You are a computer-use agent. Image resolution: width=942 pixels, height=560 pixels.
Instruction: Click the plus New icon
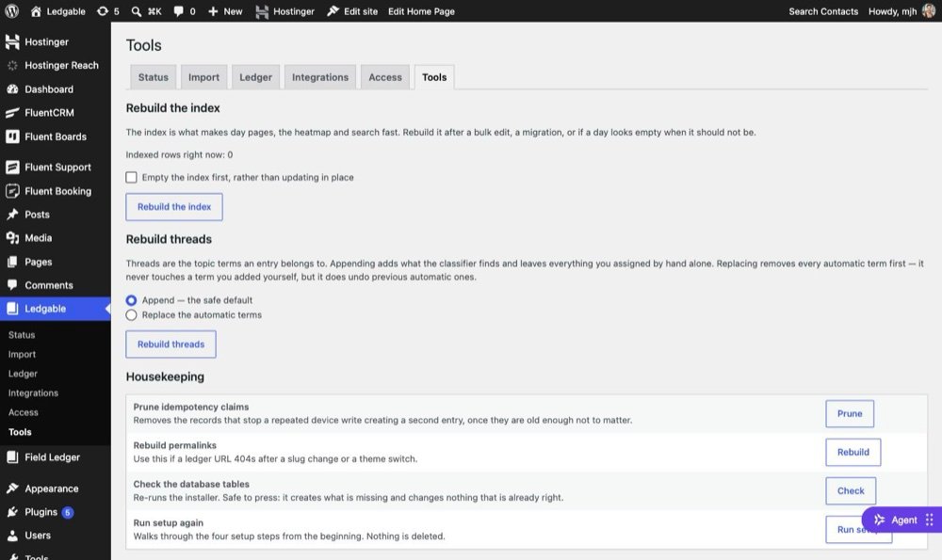[x=213, y=11]
